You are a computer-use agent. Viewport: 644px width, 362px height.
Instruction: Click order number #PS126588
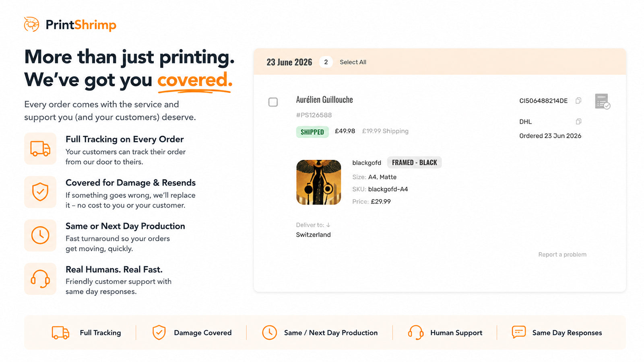pyautogui.click(x=314, y=115)
